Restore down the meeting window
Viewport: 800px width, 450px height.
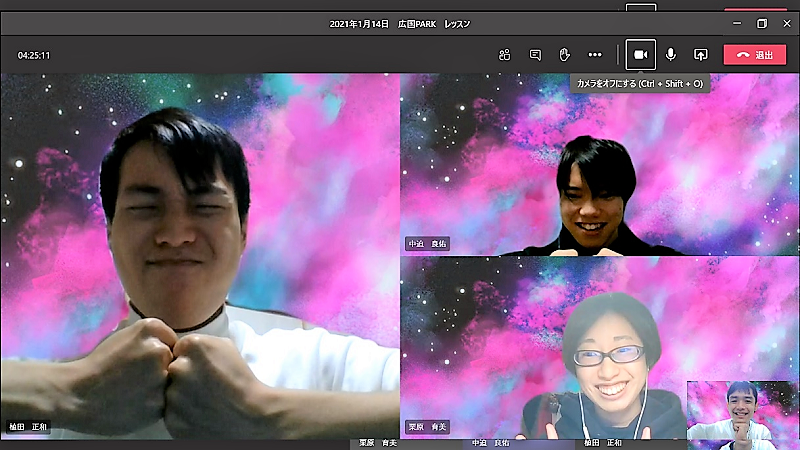click(762, 23)
